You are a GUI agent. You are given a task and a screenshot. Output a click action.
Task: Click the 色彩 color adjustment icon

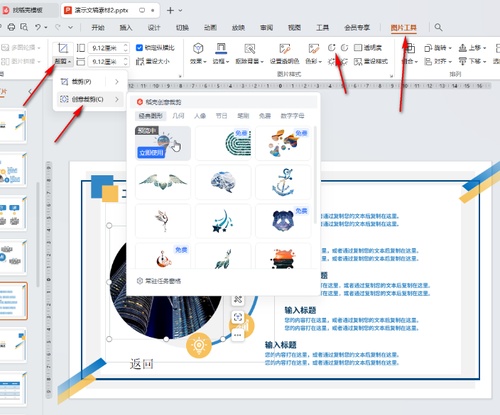[313, 49]
